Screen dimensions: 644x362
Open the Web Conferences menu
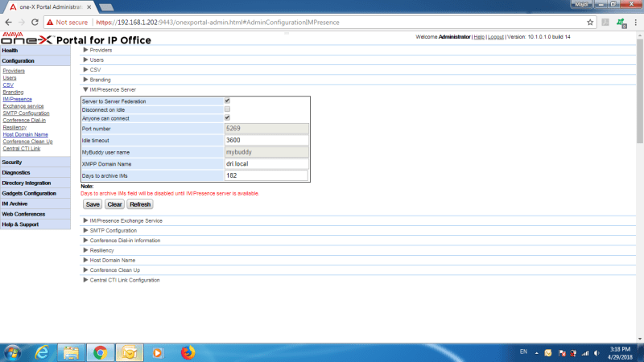[35, 214]
